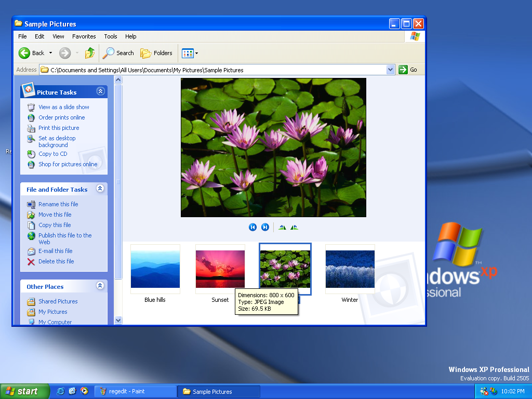This screenshot has height=399, width=532.
Task: Expand the Address bar dropdown
Action: [391, 70]
